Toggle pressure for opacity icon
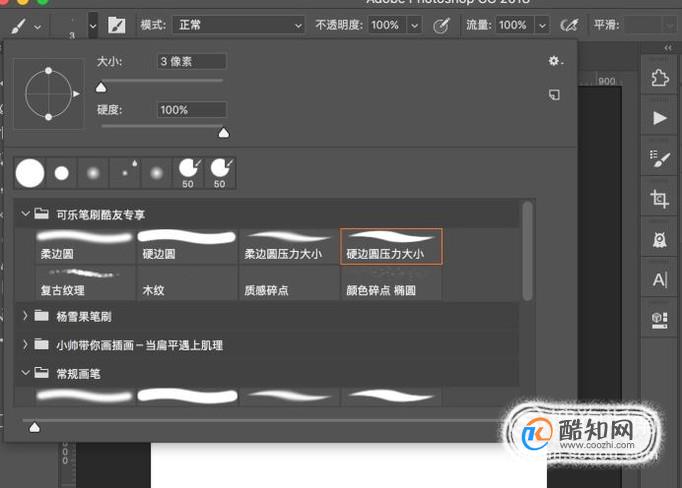Screen dimensions: 682x488 click(441, 26)
